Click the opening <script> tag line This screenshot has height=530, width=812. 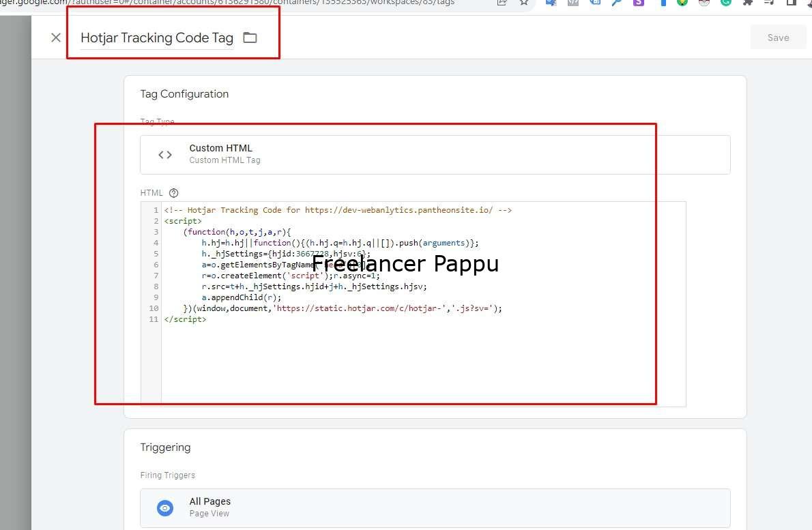pyautogui.click(x=183, y=221)
